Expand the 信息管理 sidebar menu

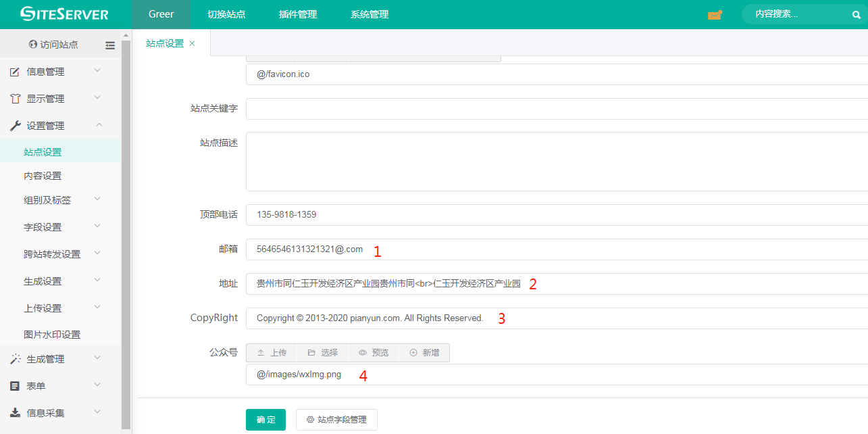pyautogui.click(x=54, y=72)
